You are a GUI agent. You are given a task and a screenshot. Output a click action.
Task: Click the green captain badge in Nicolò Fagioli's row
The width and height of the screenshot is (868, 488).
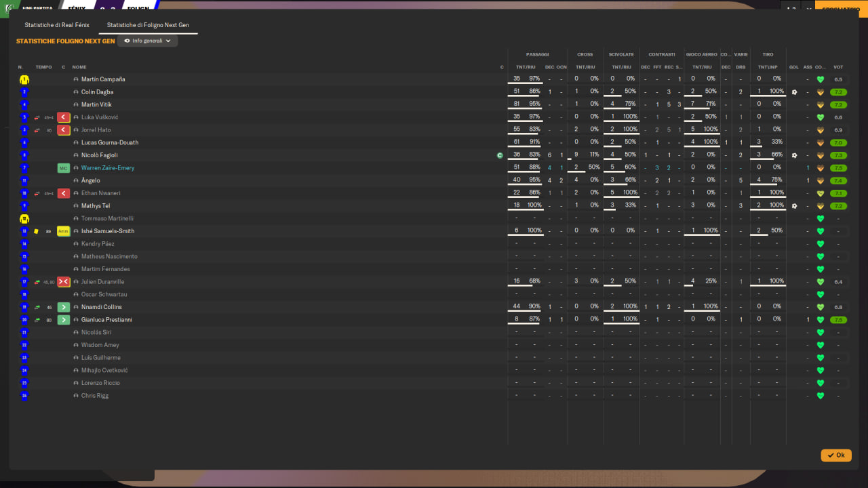pyautogui.click(x=500, y=155)
